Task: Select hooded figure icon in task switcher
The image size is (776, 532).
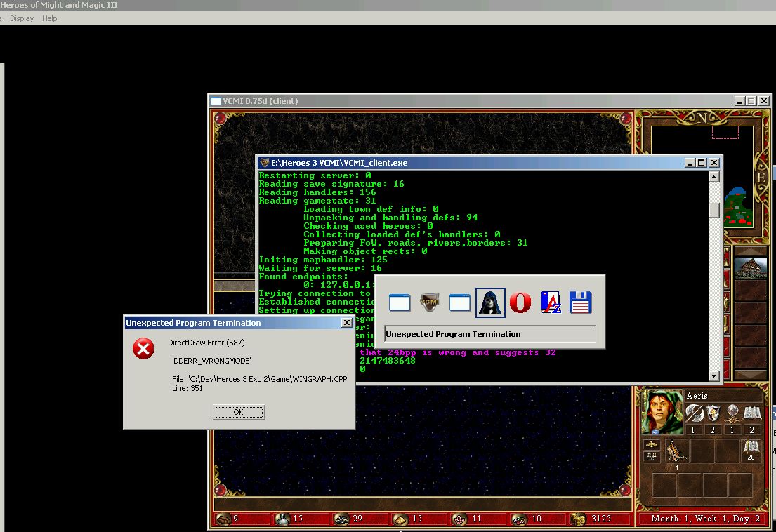Action: coord(490,302)
